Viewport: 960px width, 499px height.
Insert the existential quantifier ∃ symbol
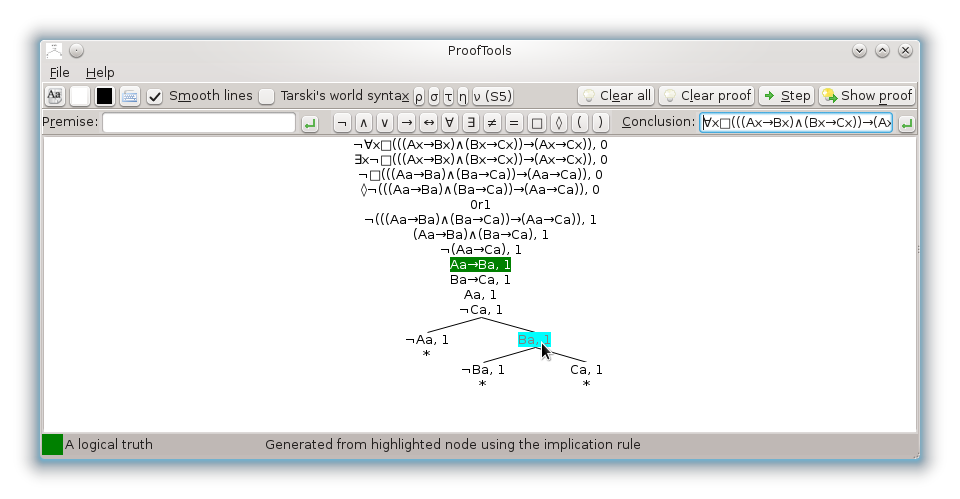(471, 123)
